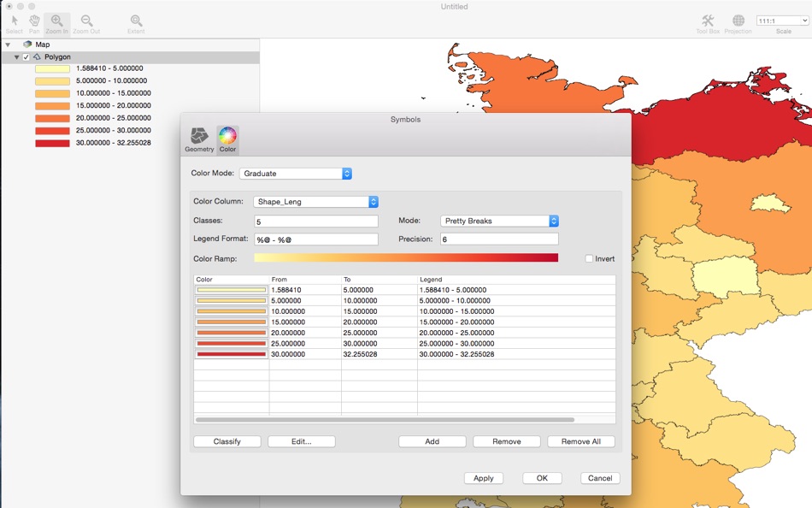812x508 pixels.
Task: Click the 15.000000 row color swatch in table
Action: click(x=232, y=322)
